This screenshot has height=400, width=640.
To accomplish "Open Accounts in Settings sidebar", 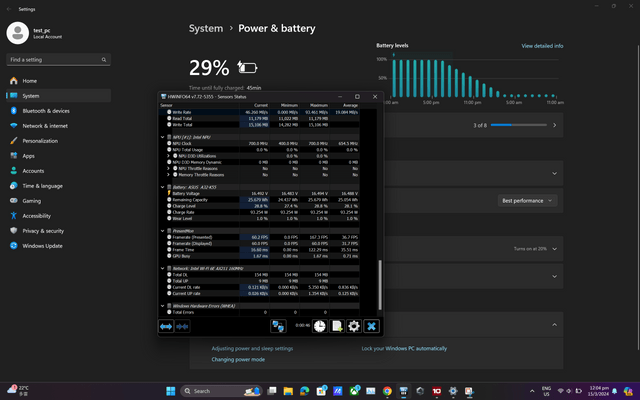I will tap(58, 171).
